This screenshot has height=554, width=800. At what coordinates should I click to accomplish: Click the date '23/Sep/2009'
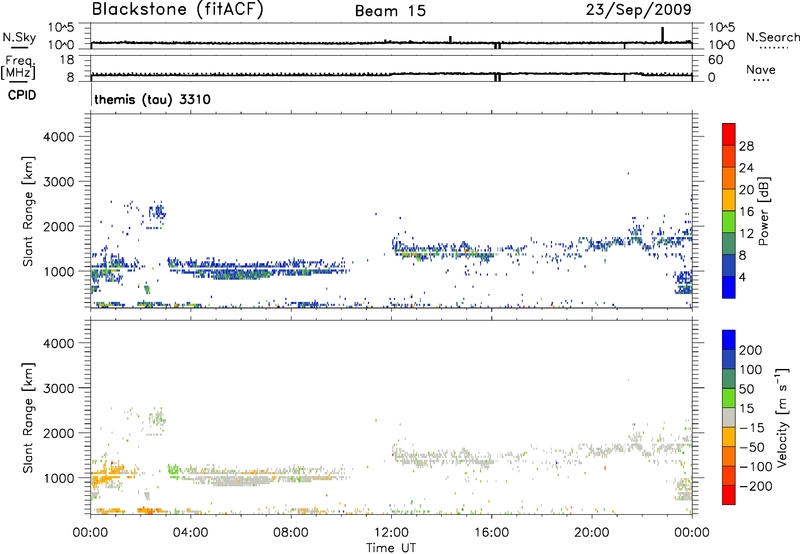[639, 10]
